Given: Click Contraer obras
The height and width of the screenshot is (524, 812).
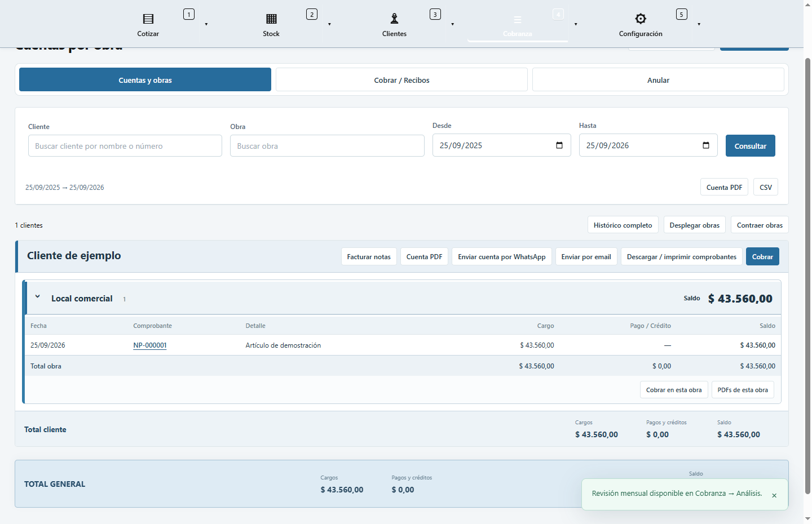Looking at the screenshot, I should 760,225.
